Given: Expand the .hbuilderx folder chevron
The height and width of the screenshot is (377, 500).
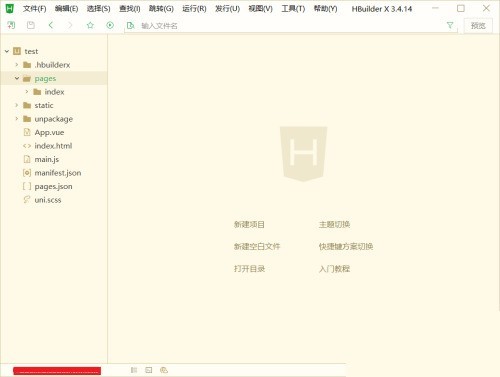Looking at the screenshot, I should (17, 65).
